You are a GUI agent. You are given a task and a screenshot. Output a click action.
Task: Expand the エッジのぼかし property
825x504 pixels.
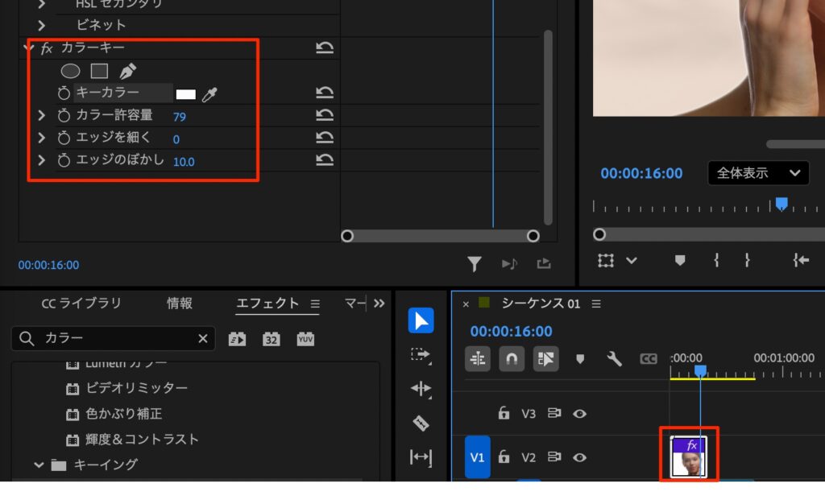(x=41, y=160)
